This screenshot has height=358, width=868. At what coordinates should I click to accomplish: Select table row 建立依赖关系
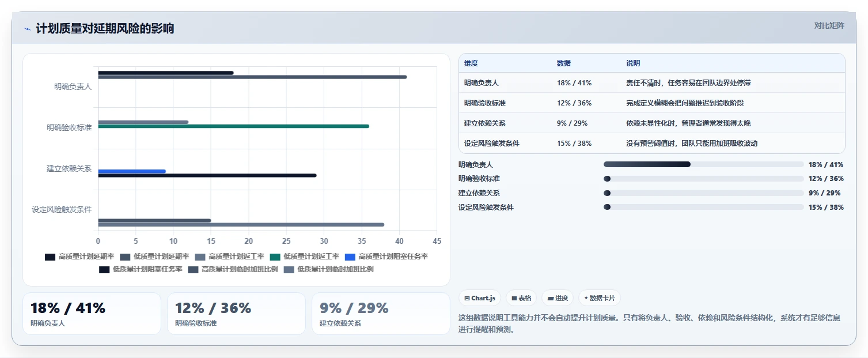pos(652,123)
